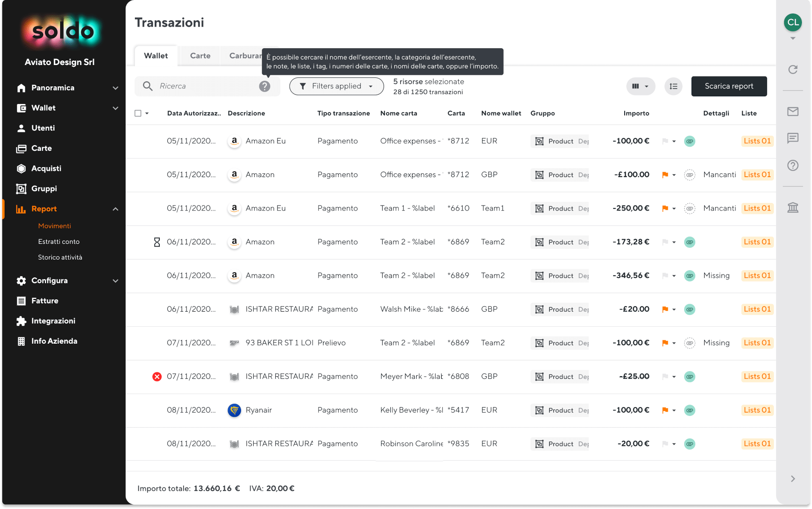Switch to the Carte tab
812x509 pixels.
pos(200,56)
